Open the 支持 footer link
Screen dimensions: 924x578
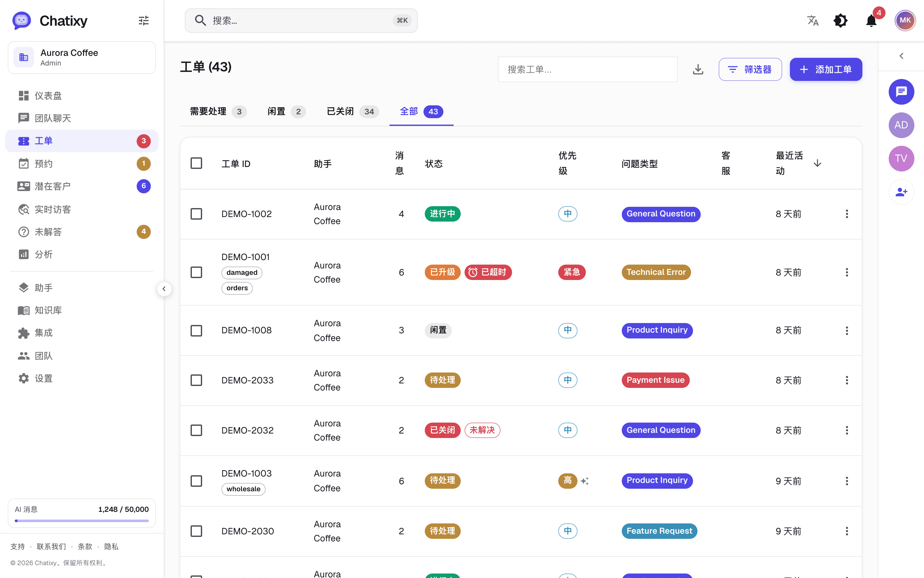[x=18, y=547]
